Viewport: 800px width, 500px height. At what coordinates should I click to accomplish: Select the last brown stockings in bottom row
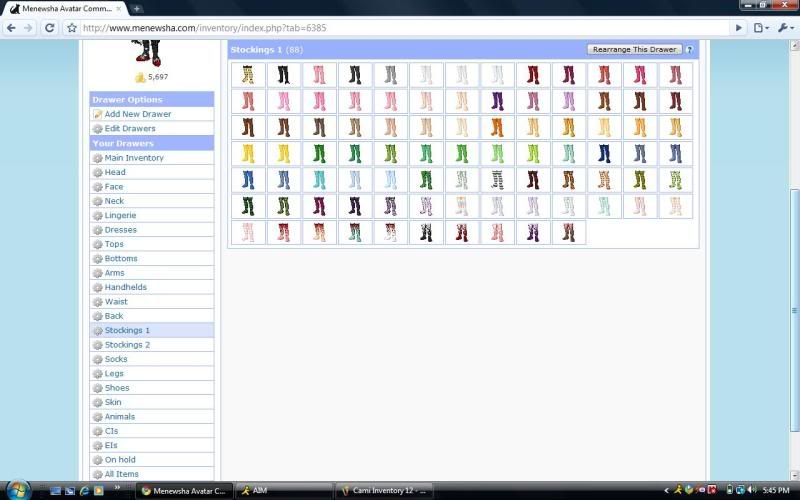click(x=568, y=232)
